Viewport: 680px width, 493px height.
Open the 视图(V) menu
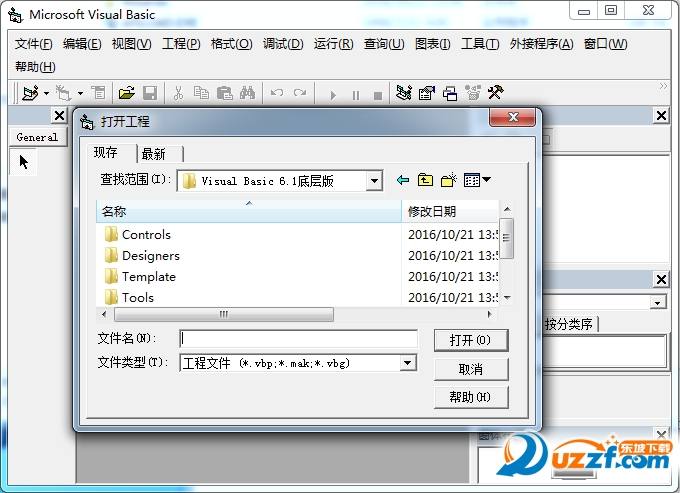[131, 44]
